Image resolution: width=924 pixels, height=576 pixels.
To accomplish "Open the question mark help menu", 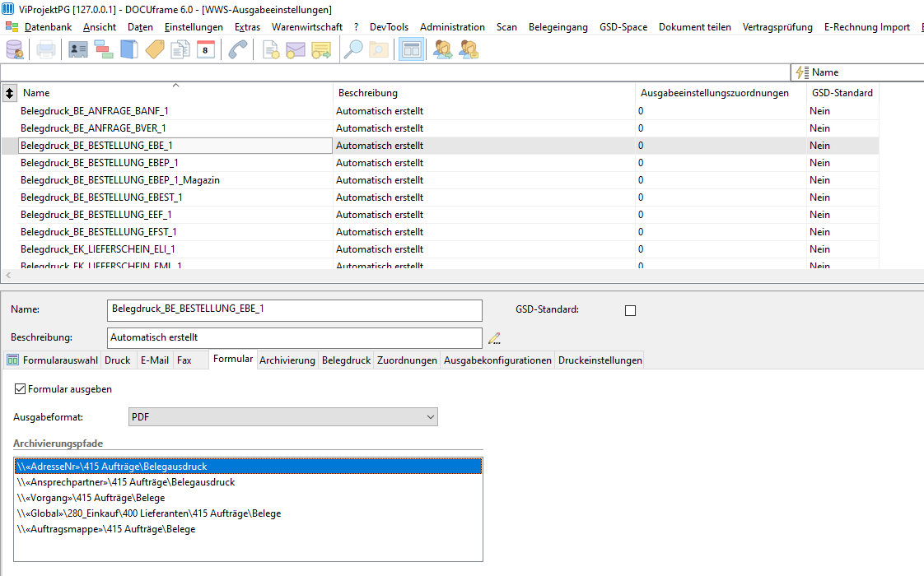I will 356,27.
